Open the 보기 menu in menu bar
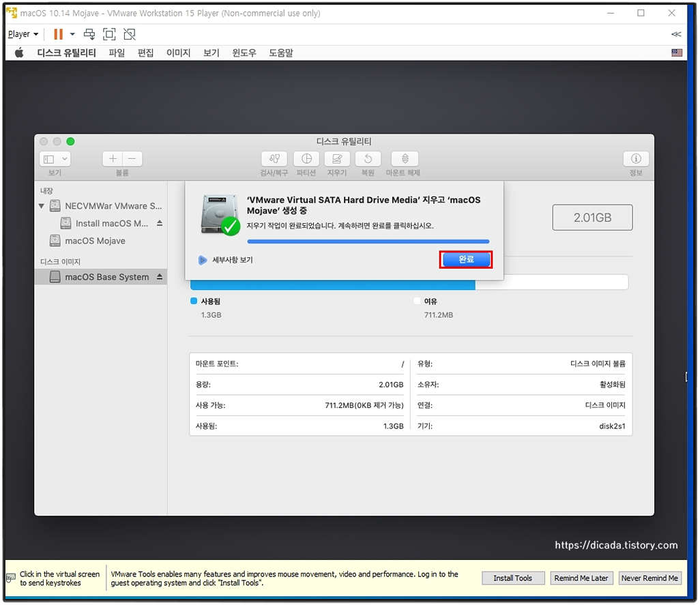The image size is (700, 605). [x=212, y=53]
